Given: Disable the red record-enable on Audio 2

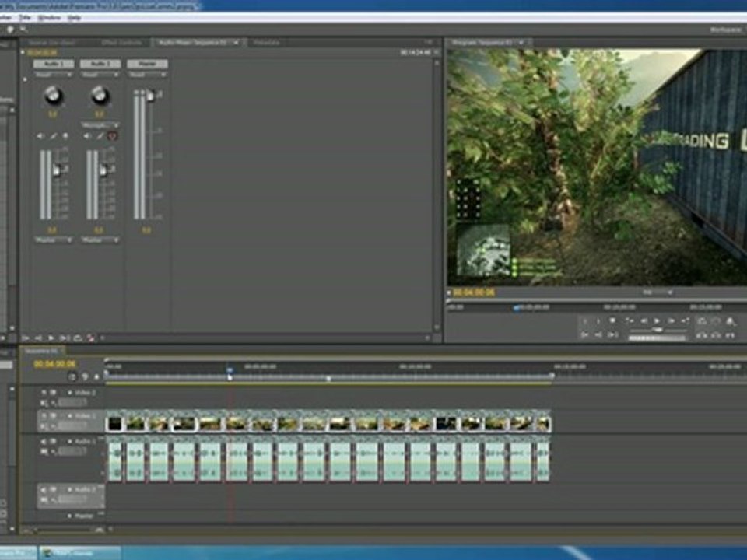Looking at the screenshot, I should (112, 136).
